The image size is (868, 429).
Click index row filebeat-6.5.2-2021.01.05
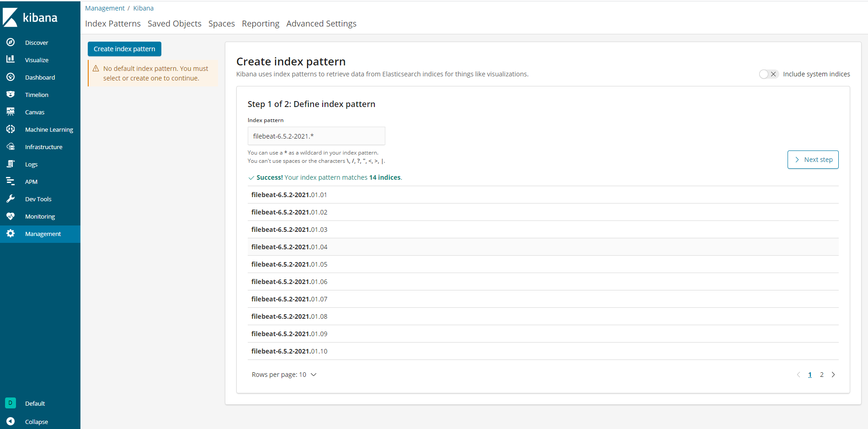coord(543,264)
